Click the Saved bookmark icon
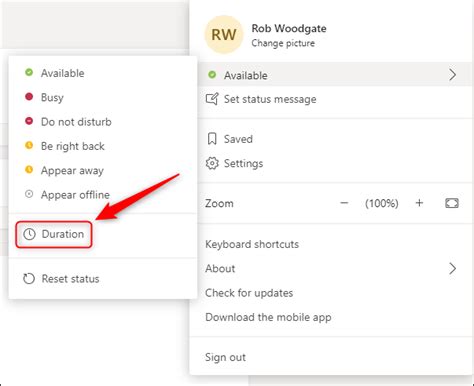474x386 pixels. (212, 139)
